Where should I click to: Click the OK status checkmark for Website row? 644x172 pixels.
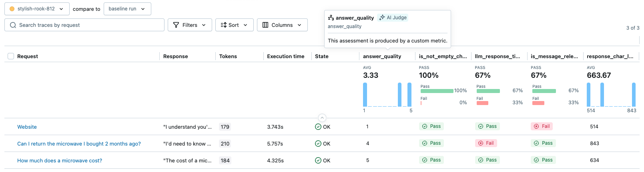coord(318,127)
